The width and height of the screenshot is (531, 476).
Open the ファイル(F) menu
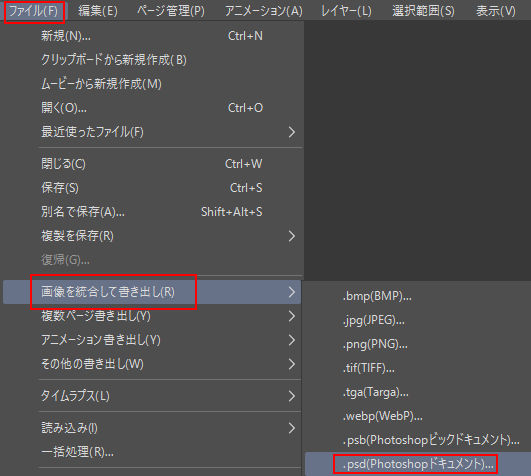(34, 11)
